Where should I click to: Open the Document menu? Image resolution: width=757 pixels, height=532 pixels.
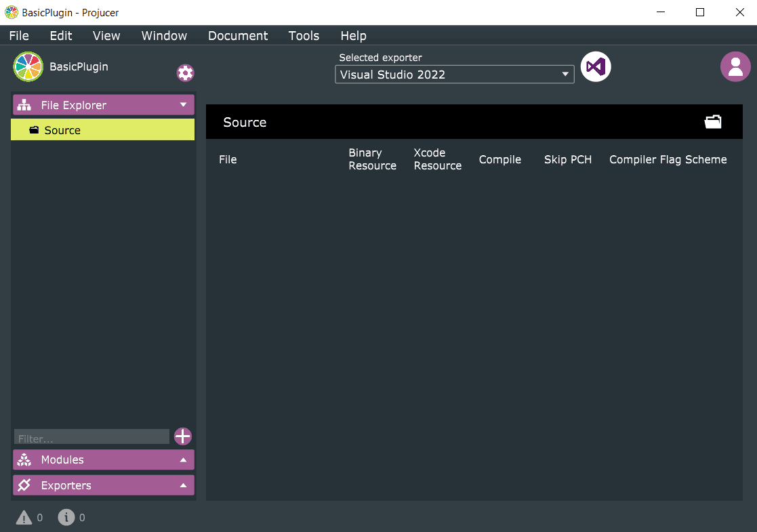pyautogui.click(x=238, y=36)
